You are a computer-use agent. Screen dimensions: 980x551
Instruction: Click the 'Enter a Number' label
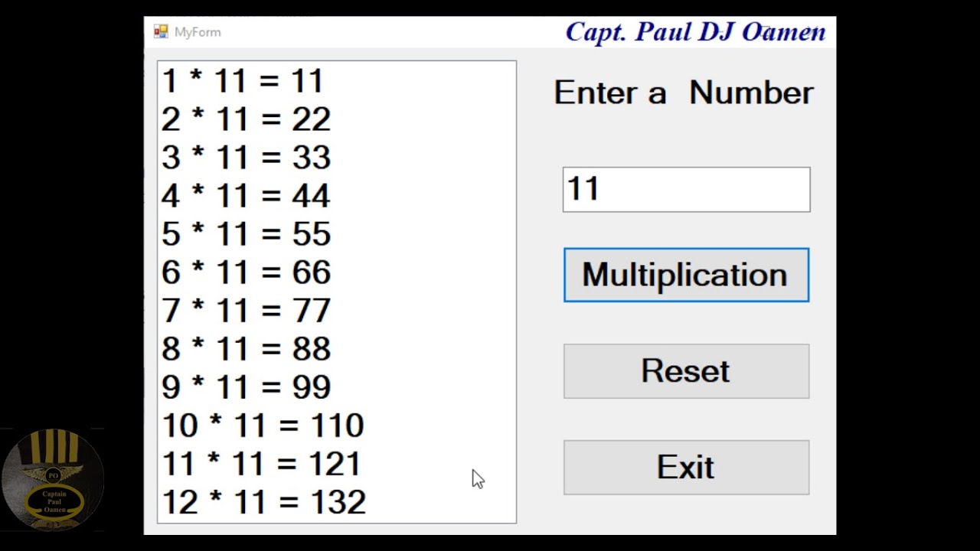(x=684, y=93)
